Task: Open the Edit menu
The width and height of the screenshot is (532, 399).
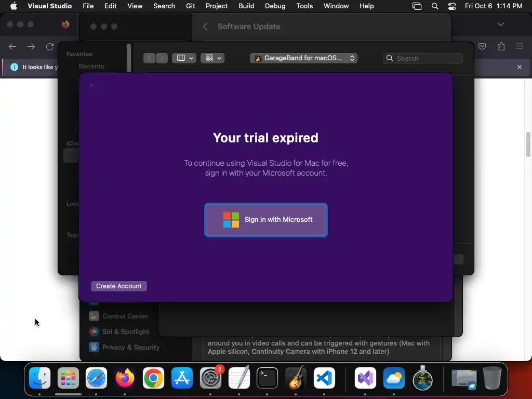Action: pos(110,6)
